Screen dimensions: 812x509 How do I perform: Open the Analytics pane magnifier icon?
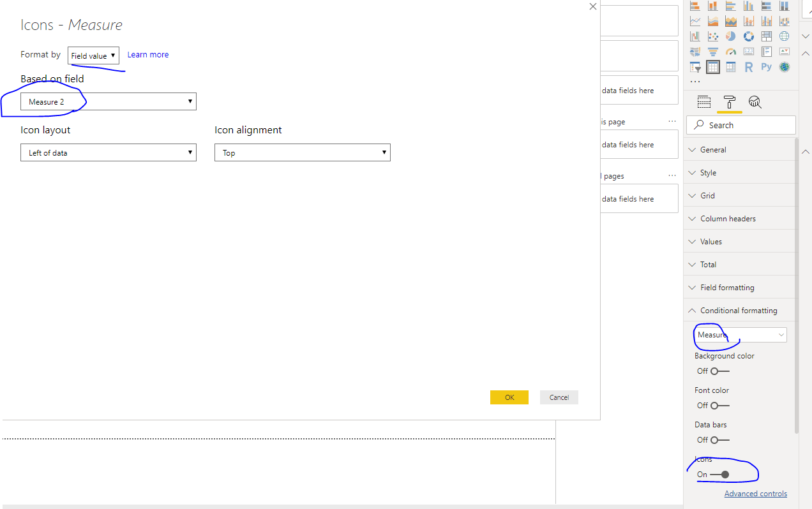click(755, 102)
